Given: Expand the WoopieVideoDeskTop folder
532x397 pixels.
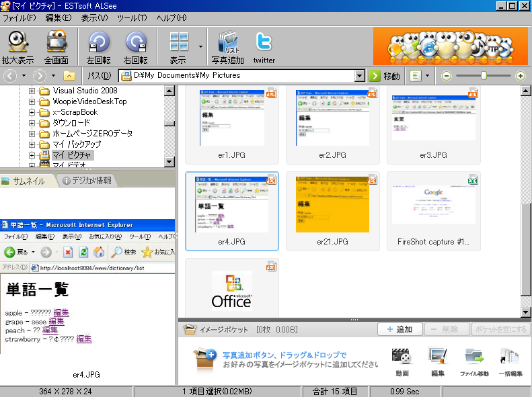Looking at the screenshot, I should (x=32, y=101).
